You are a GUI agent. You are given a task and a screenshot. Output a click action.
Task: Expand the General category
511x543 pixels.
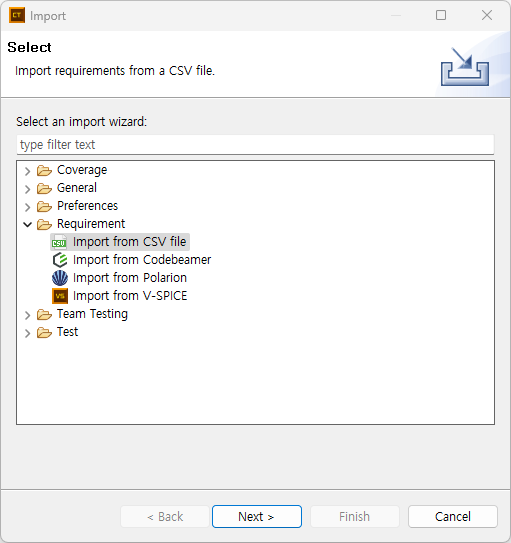(28, 189)
